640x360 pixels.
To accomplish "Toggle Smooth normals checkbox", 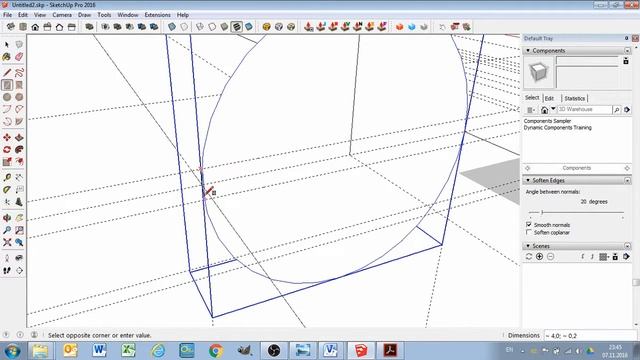I will pos(529,225).
